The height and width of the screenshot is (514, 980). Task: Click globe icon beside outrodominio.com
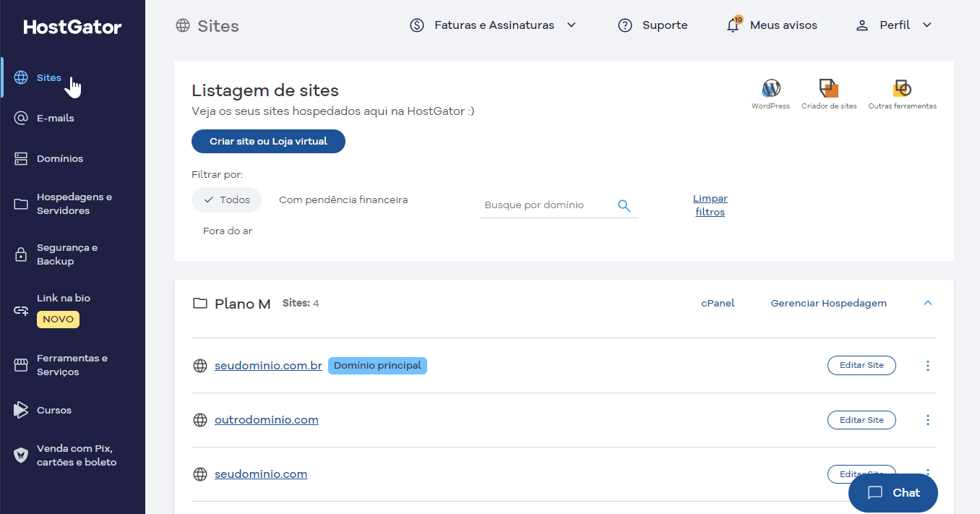[200, 420]
